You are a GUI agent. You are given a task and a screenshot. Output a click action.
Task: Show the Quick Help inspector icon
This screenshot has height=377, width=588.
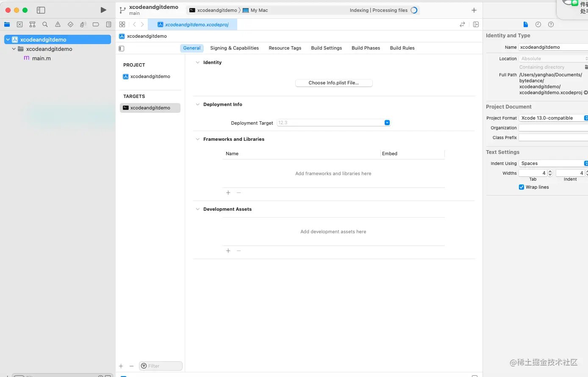(x=551, y=25)
